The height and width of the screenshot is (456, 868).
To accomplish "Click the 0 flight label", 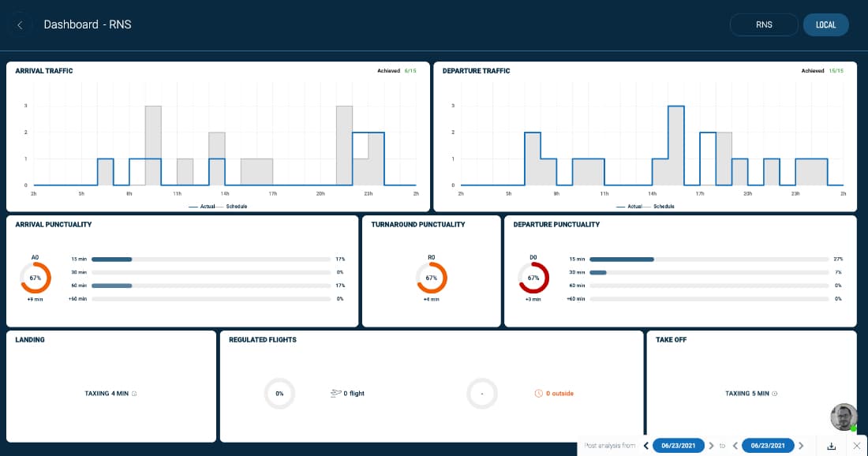I will [354, 394].
